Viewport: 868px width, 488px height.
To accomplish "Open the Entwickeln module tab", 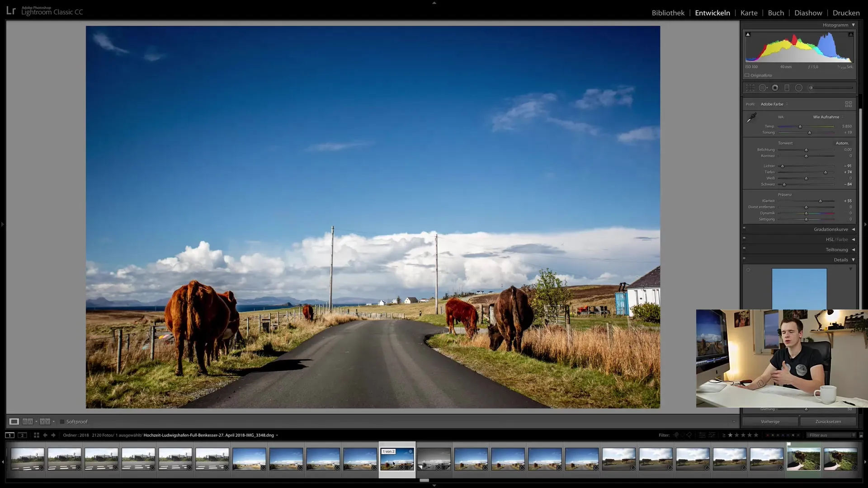I will 712,13.
